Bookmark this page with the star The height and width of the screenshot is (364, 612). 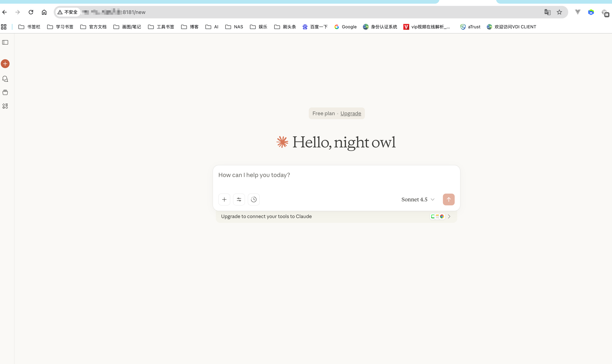(559, 12)
